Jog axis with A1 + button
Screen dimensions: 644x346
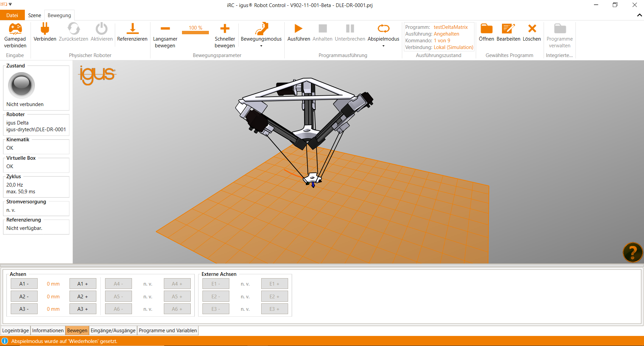point(83,284)
